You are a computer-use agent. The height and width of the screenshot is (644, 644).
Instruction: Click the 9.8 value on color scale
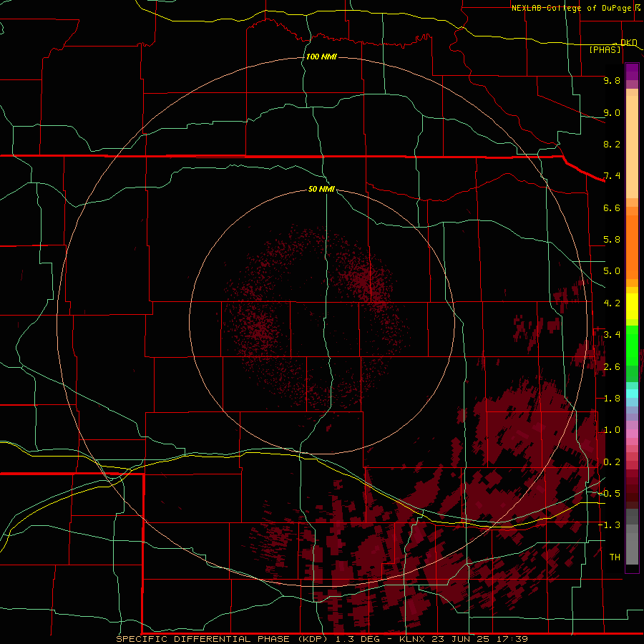(612, 80)
